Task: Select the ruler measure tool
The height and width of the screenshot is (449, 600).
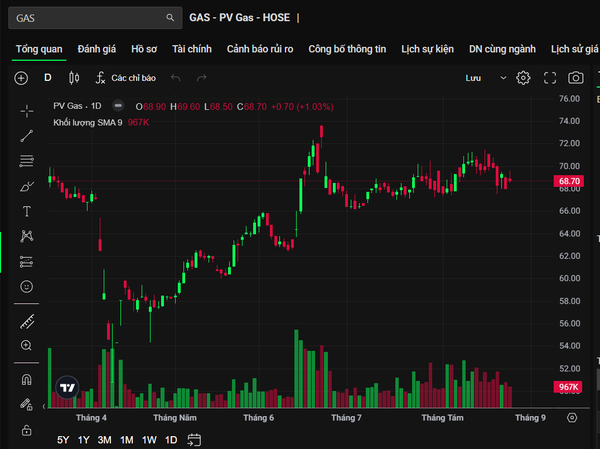Action: click(x=27, y=322)
